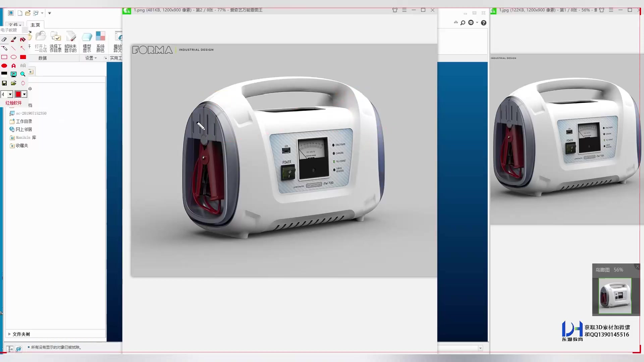The image size is (644, 362).
Task: Click the 数据 group label
Action: pos(43,58)
